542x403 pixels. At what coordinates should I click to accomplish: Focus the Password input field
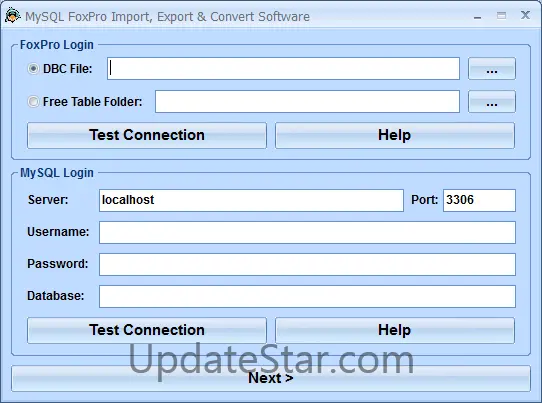pos(307,264)
